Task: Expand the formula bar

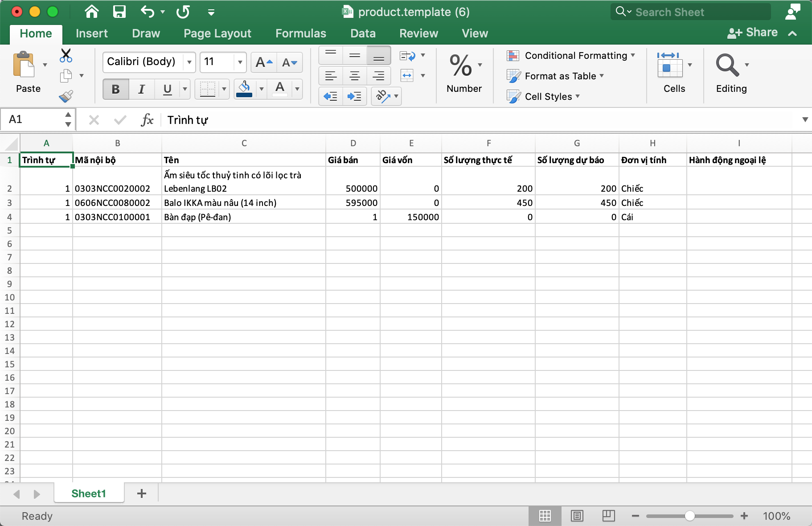Action: coord(805,119)
